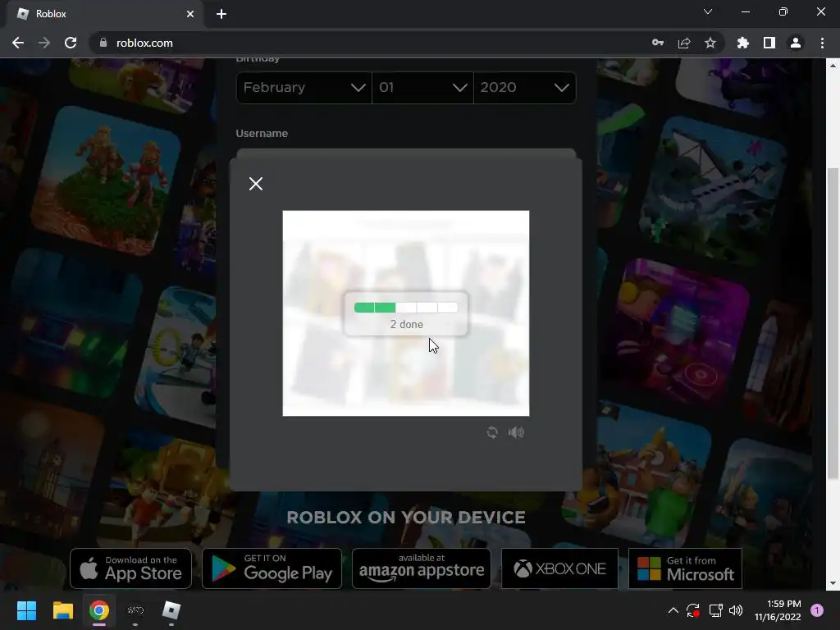This screenshot has width=840, height=630.
Task: Click the Username input field
Action: [405, 153]
